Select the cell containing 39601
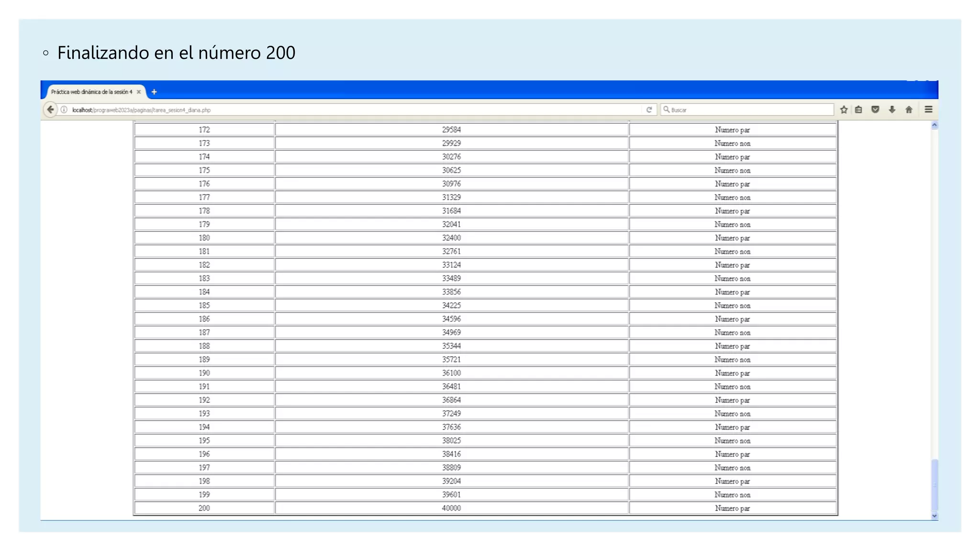This screenshot has width=980, height=551. point(452,495)
